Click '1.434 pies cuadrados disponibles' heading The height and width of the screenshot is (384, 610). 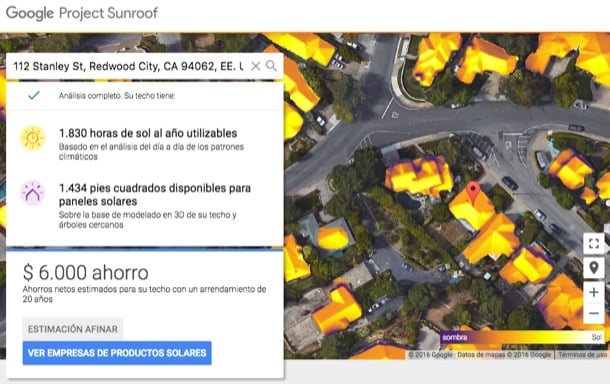coord(155,195)
